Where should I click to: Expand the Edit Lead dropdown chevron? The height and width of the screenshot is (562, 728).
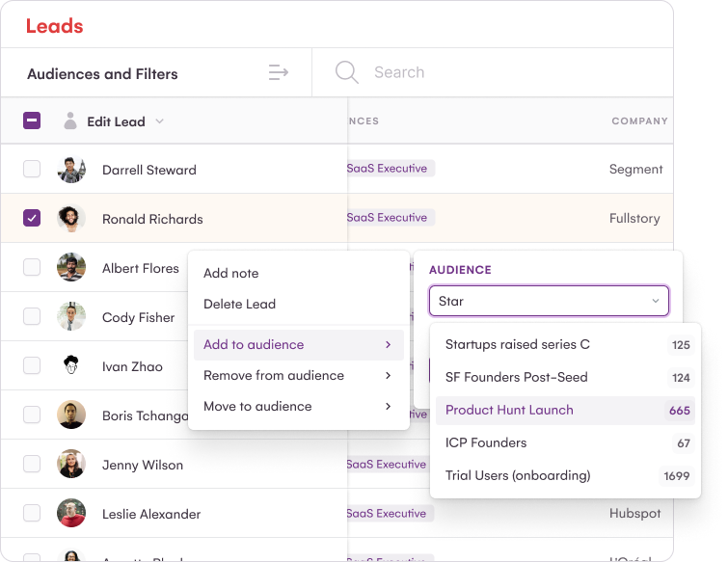(x=160, y=121)
